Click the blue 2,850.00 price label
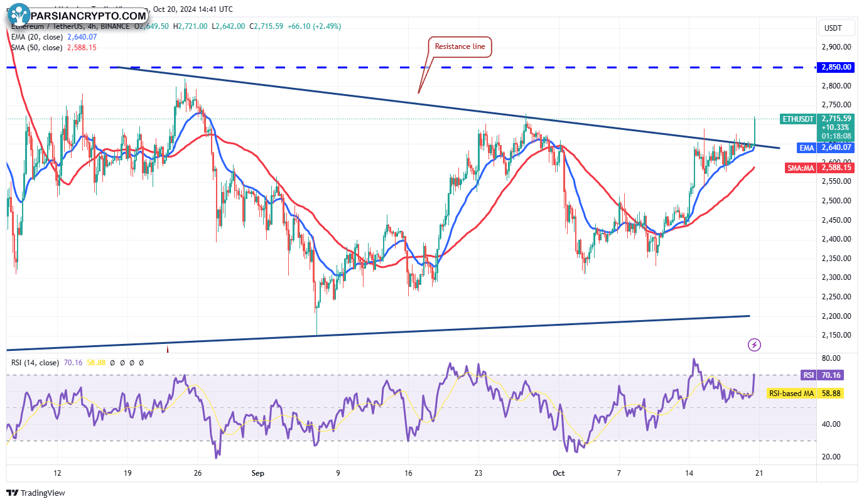The width and height of the screenshot is (864, 504). point(836,67)
